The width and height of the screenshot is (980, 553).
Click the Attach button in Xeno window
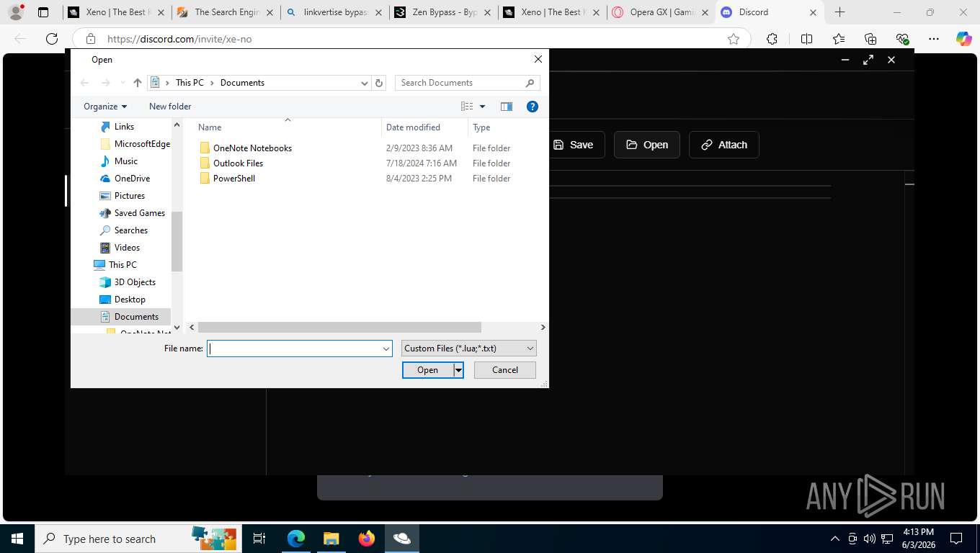click(724, 145)
